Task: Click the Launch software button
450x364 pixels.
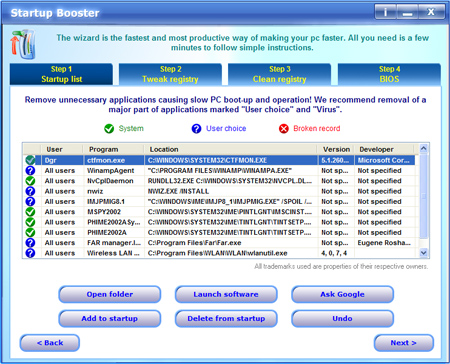Action: pyautogui.click(x=226, y=294)
